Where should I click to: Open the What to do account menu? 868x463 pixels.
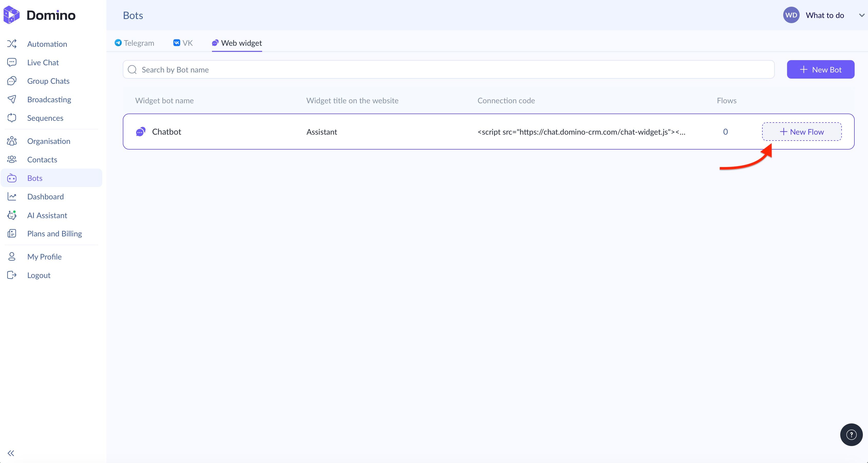825,15
